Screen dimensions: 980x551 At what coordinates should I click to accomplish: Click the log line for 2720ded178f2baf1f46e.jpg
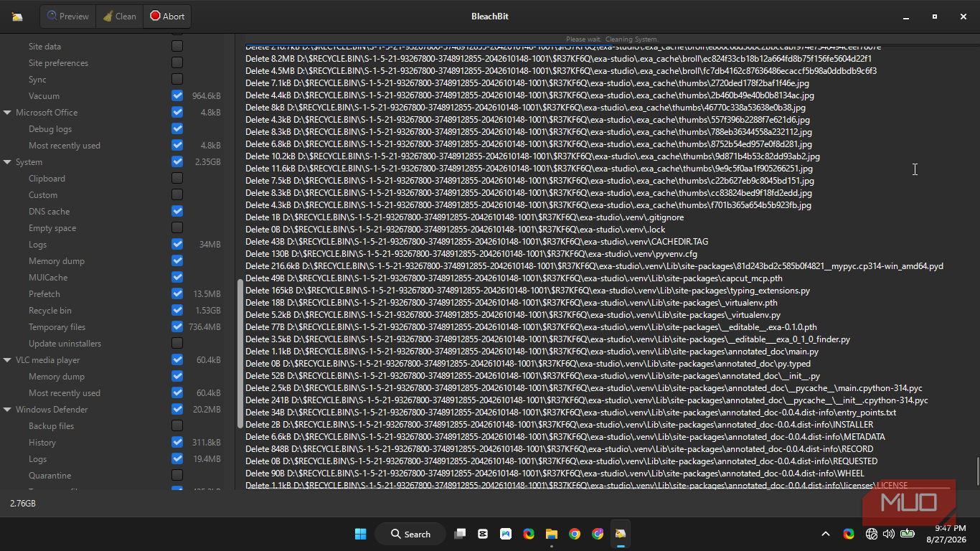[527, 83]
